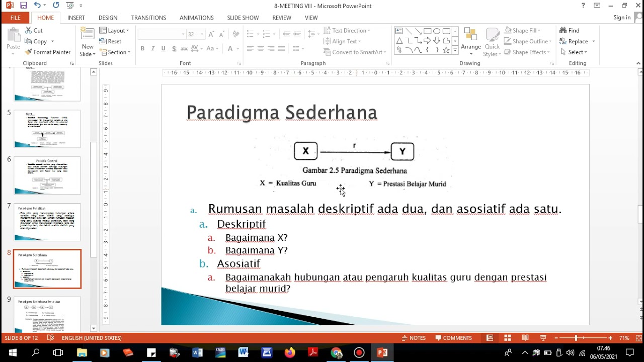The image size is (644, 362).
Task: Toggle Bold formatting
Action: (x=142, y=49)
